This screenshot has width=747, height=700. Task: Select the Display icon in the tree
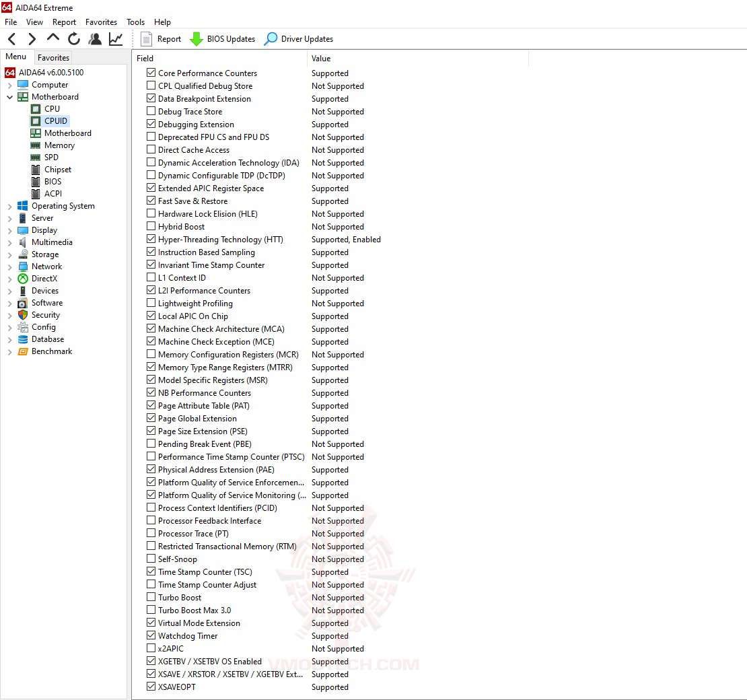click(23, 230)
